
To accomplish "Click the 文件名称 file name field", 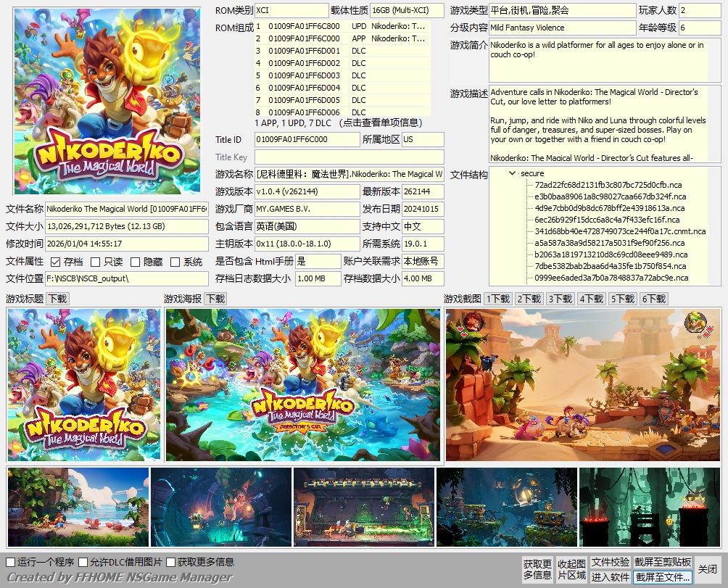I will pos(127,209).
